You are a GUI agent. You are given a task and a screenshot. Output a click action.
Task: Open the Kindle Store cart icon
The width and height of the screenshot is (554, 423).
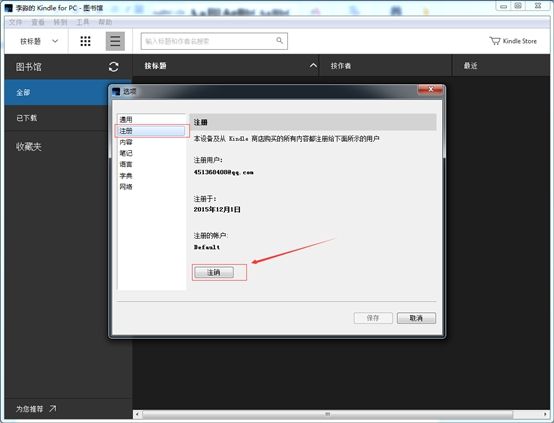pyautogui.click(x=495, y=41)
